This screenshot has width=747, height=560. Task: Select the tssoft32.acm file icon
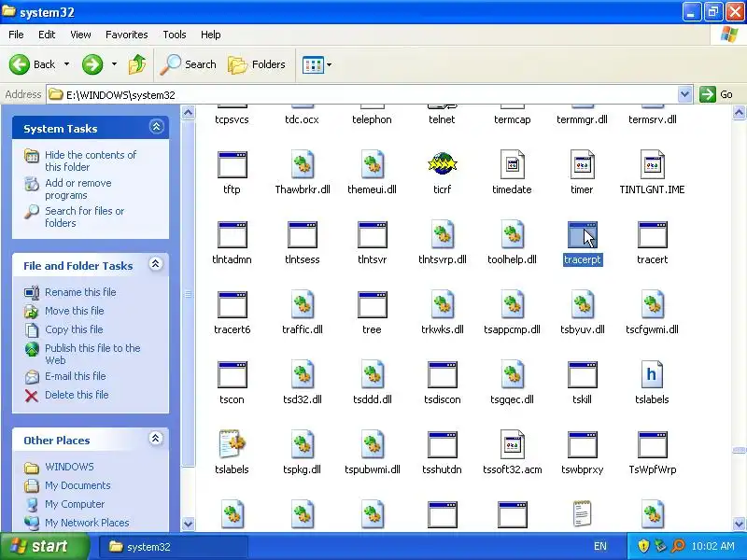coord(512,445)
